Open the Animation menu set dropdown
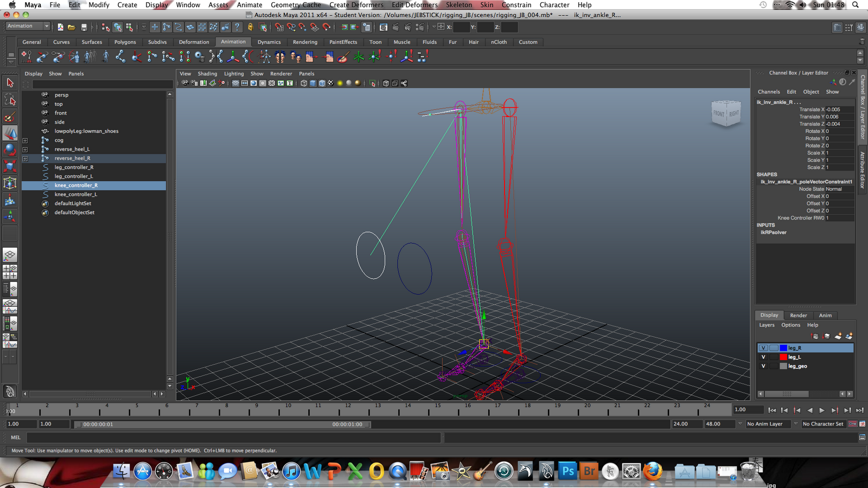The height and width of the screenshot is (488, 868). (27, 25)
